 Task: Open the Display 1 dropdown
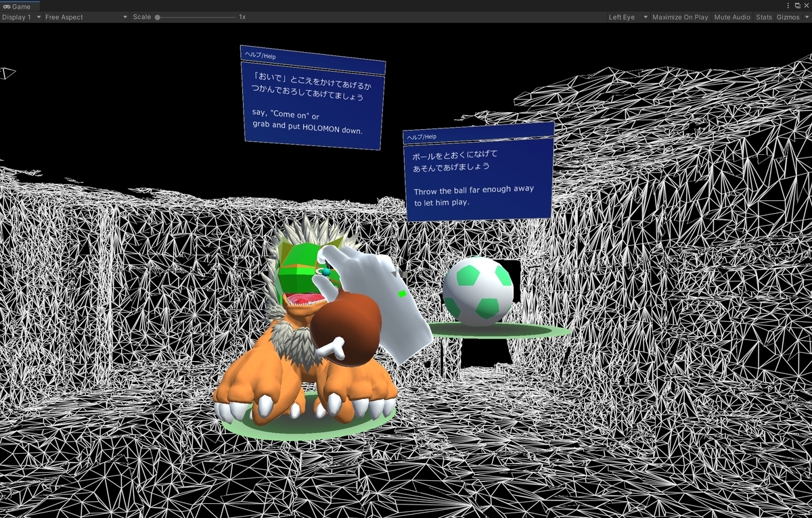tap(21, 17)
